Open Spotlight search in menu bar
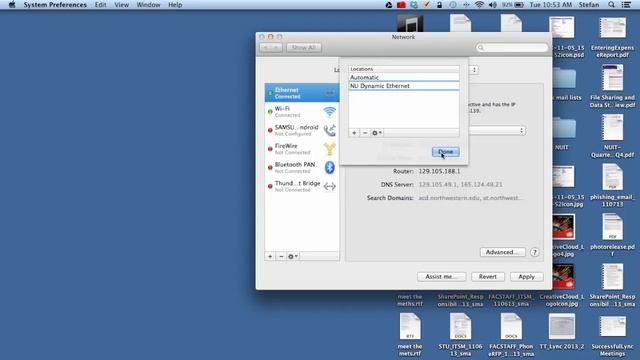This screenshot has height=360, width=640. 611,5
